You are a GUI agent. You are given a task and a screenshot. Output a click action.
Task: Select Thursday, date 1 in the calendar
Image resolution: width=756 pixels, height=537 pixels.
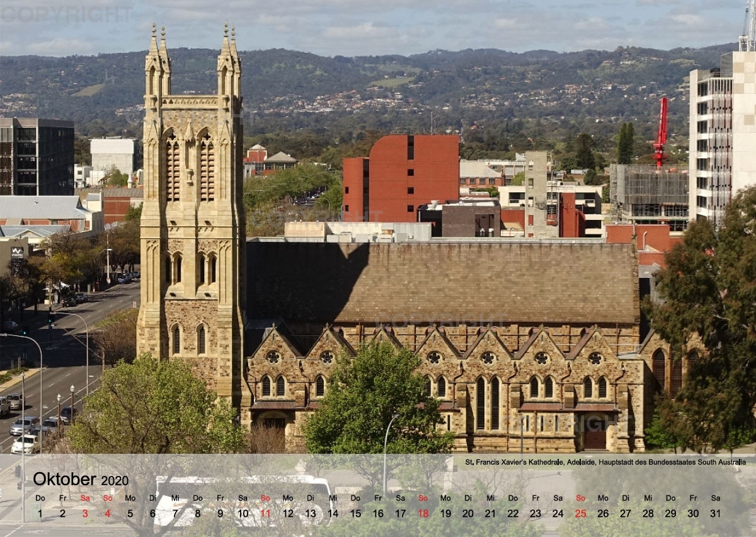[x=40, y=513]
